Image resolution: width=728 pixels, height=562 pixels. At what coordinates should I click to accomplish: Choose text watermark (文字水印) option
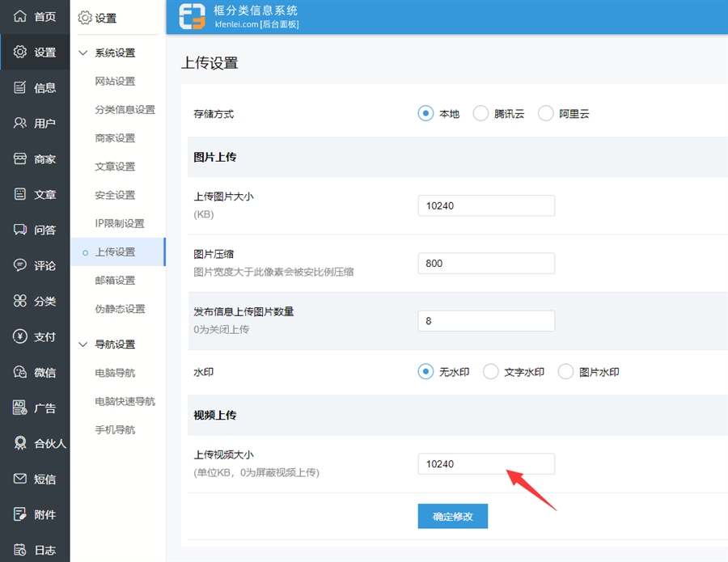pyautogui.click(x=491, y=372)
